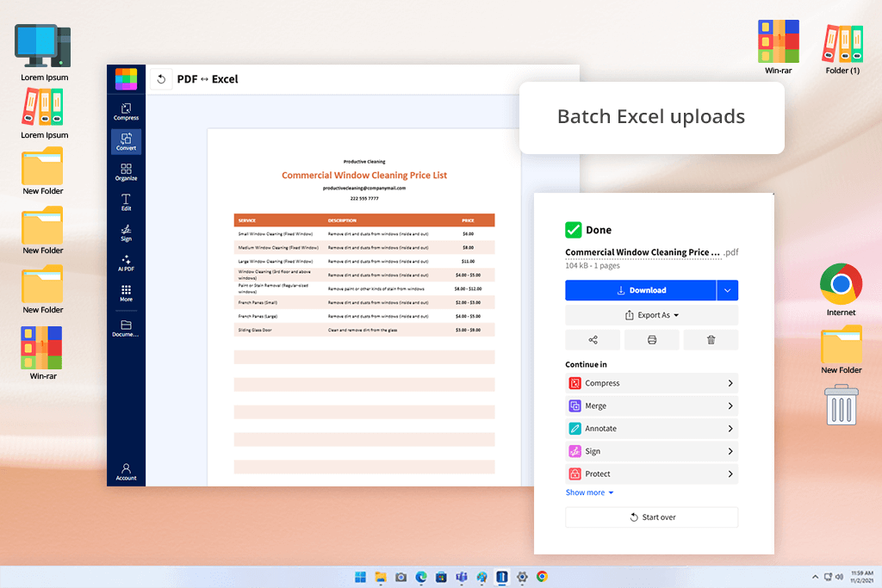
Task: Click the chevron on the Compress row
Action: coord(730,383)
